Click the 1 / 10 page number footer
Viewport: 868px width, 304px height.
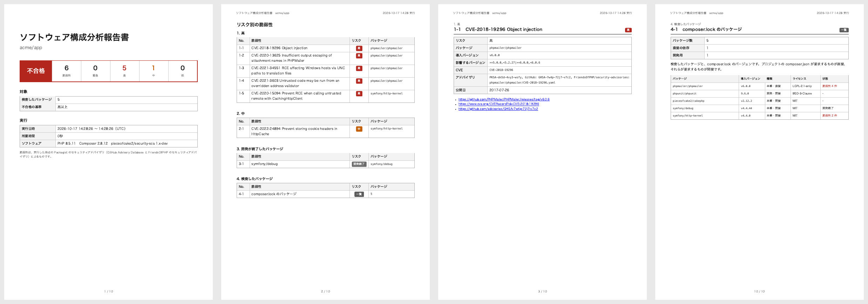coord(109,291)
